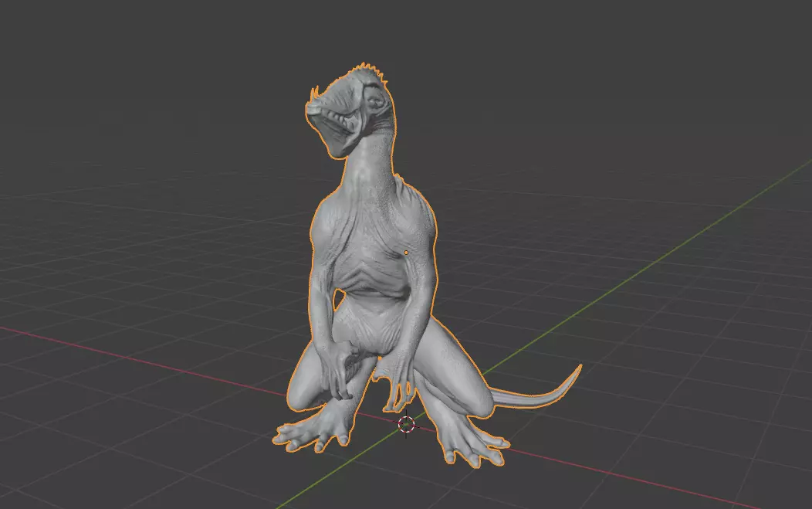Click the 3D cursor crosshair on the grid
This screenshot has height=509, width=812.
click(x=407, y=424)
